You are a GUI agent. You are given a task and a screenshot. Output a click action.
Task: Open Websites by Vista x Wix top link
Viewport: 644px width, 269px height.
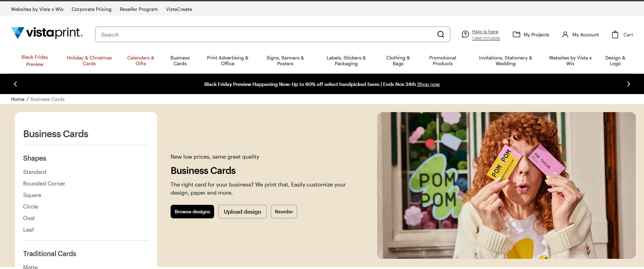point(37,9)
